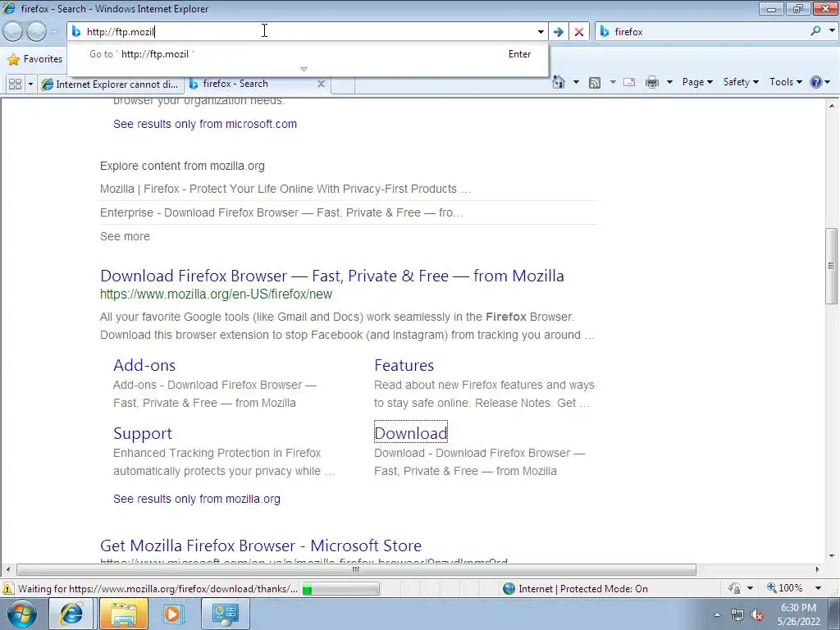Viewport: 840px width, 630px height.
Task: Show hidden tray icons arrow
Action: coord(717,614)
